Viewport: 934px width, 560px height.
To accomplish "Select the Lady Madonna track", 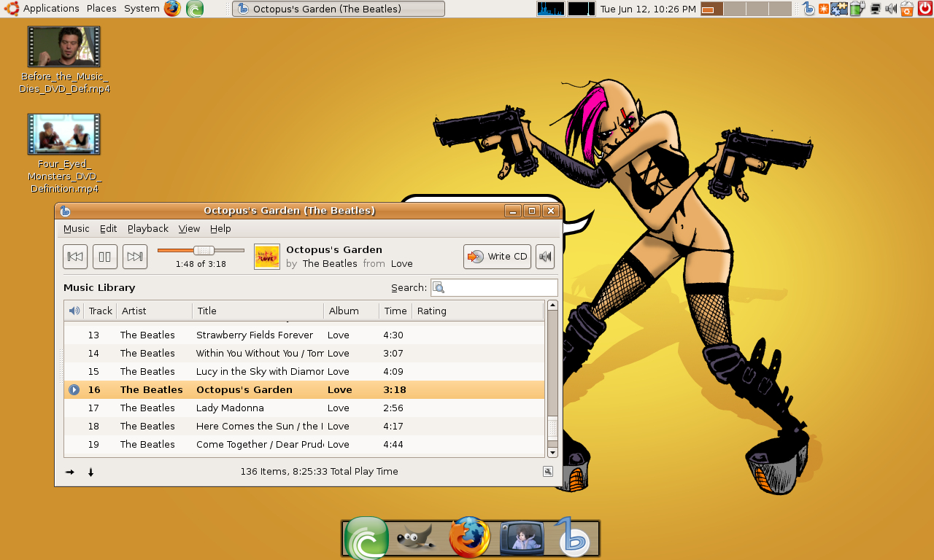I will (304, 408).
